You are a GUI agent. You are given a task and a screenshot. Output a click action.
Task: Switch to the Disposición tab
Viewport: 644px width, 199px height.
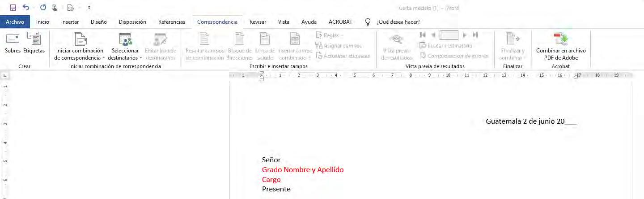click(132, 22)
